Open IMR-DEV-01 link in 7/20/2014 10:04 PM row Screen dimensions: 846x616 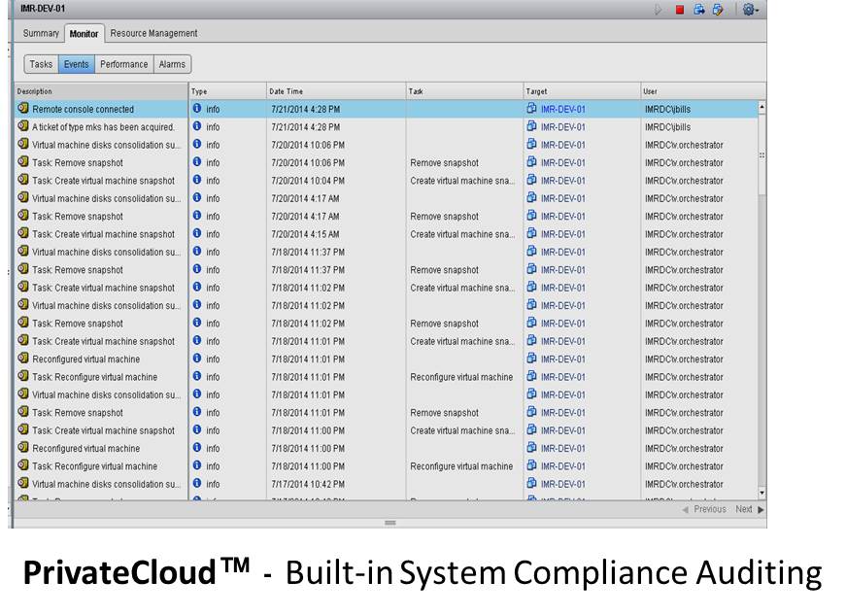[562, 181]
